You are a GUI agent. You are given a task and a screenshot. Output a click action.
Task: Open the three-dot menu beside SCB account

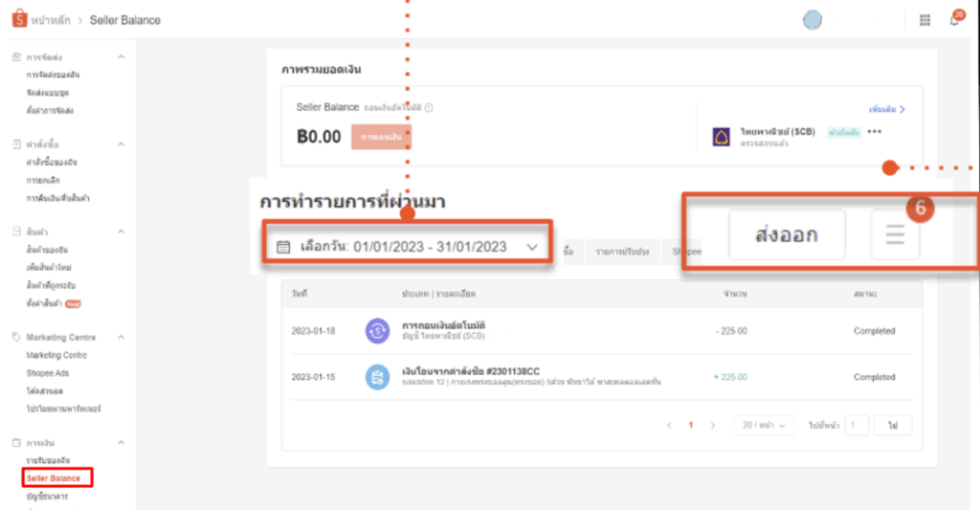coord(875,131)
